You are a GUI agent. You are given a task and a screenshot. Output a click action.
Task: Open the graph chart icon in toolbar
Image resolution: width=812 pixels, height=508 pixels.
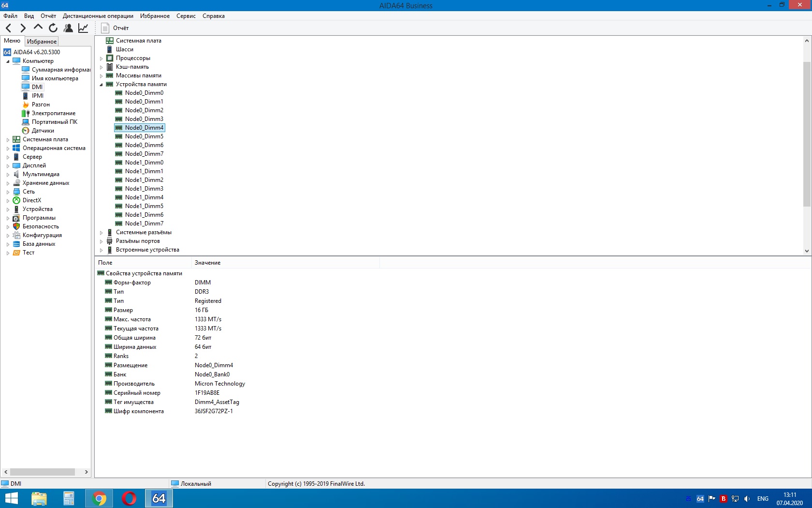[83, 28]
